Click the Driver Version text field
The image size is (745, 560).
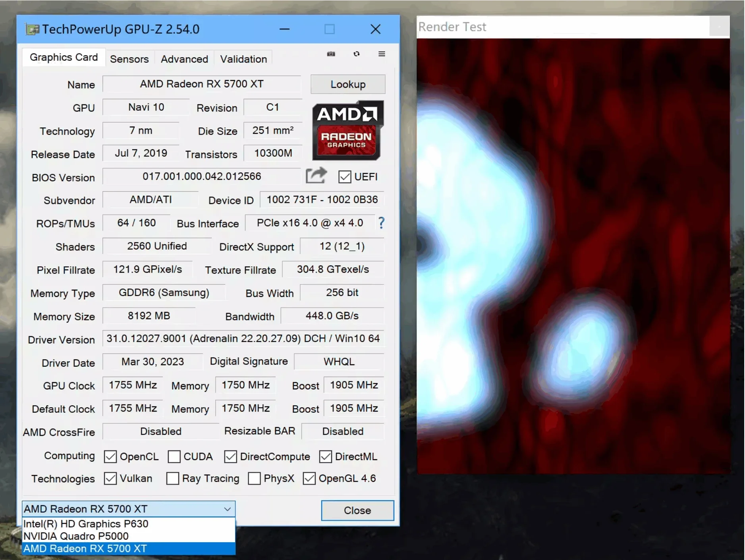coord(243,339)
